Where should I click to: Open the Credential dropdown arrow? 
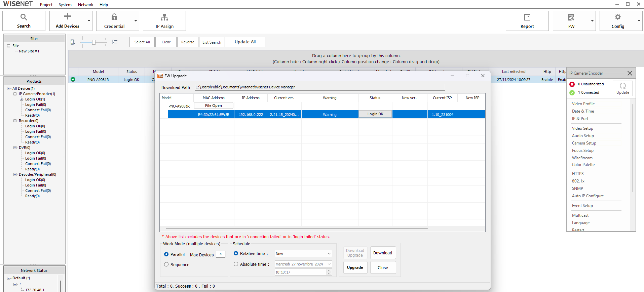point(136,21)
